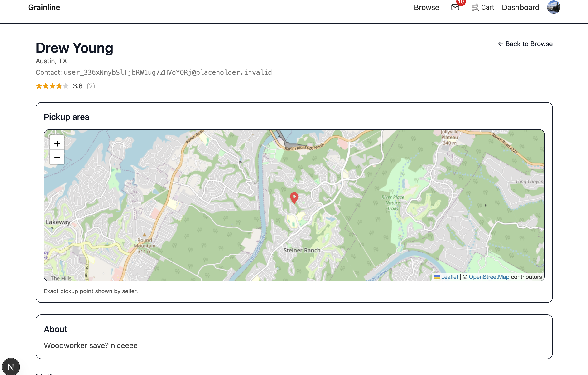The image size is (588, 375).
Task: Click Back to Browse link
Action: coord(525,44)
